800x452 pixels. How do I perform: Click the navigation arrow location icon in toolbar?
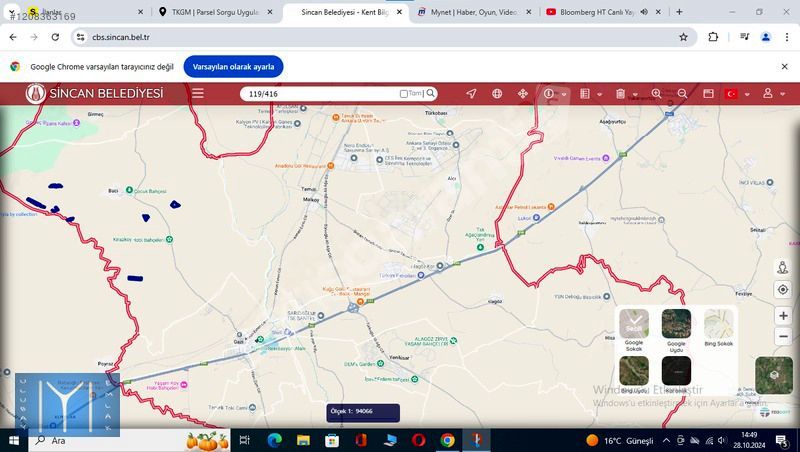(x=471, y=94)
